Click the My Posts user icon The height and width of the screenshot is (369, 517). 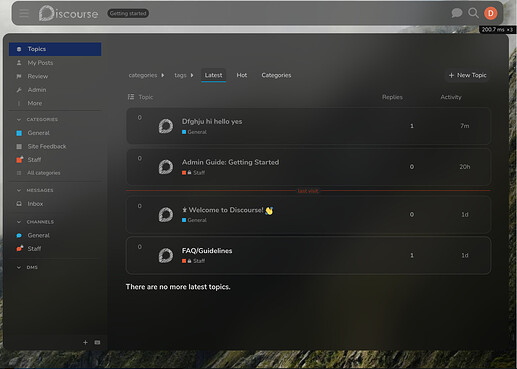point(19,63)
